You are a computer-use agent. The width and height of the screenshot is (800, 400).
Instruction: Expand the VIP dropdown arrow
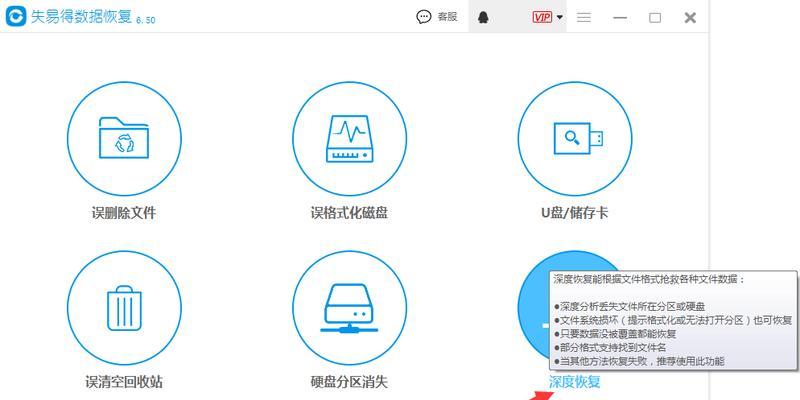pos(560,17)
